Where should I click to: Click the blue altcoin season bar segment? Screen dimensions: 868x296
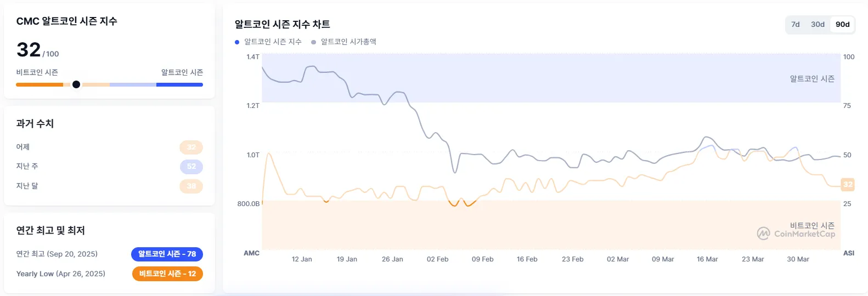(x=179, y=84)
